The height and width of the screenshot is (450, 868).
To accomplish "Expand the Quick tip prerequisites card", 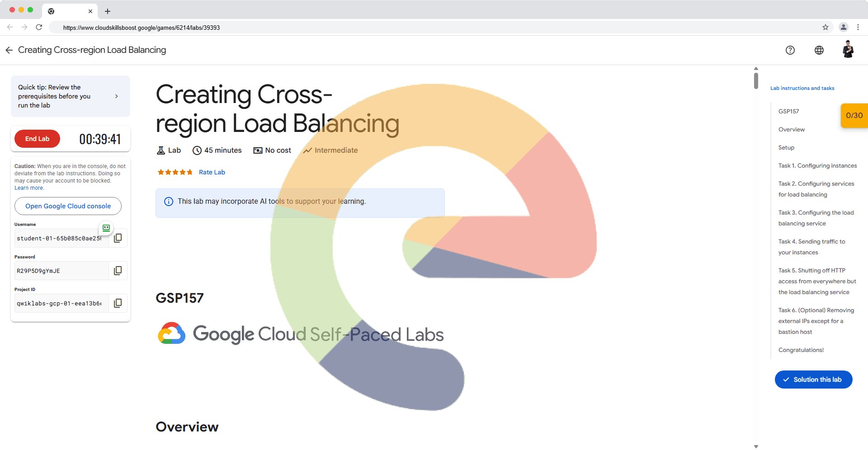I will tap(116, 96).
